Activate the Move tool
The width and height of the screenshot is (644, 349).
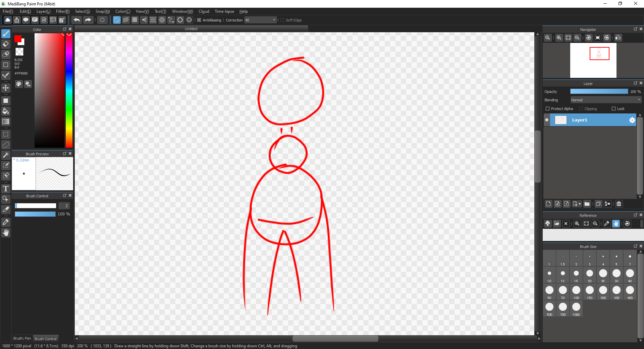[6, 88]
